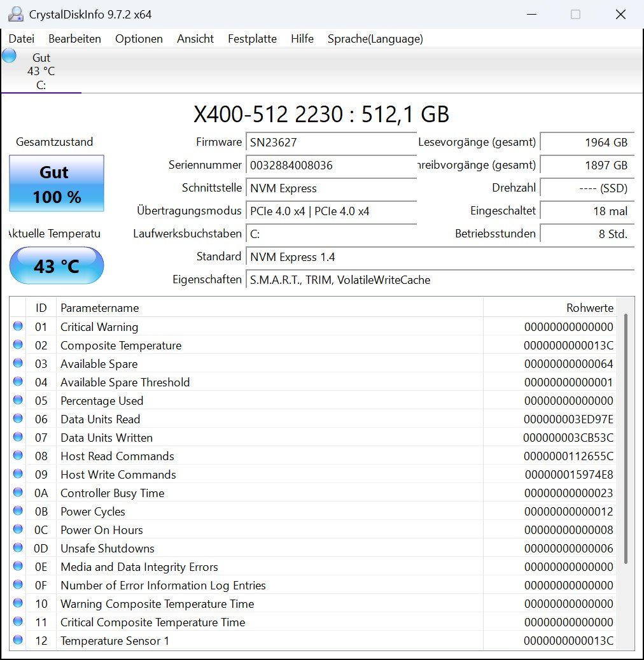Click status orb of Data Units Read row
This screenshot has height=660, width=644.
click(x=18, y=418)
